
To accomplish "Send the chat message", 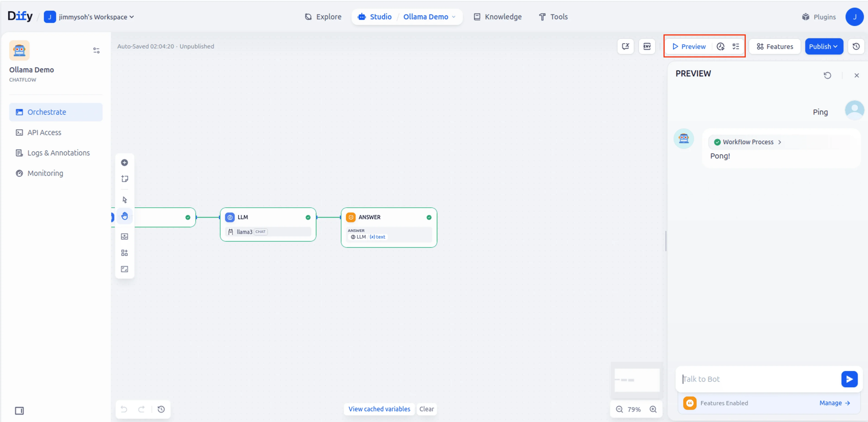I will [x=849, y=379].
